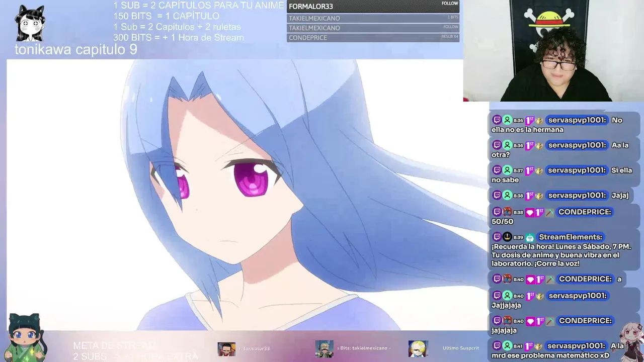Click the black moderator badge on the StreamElements message

(507, 237)
